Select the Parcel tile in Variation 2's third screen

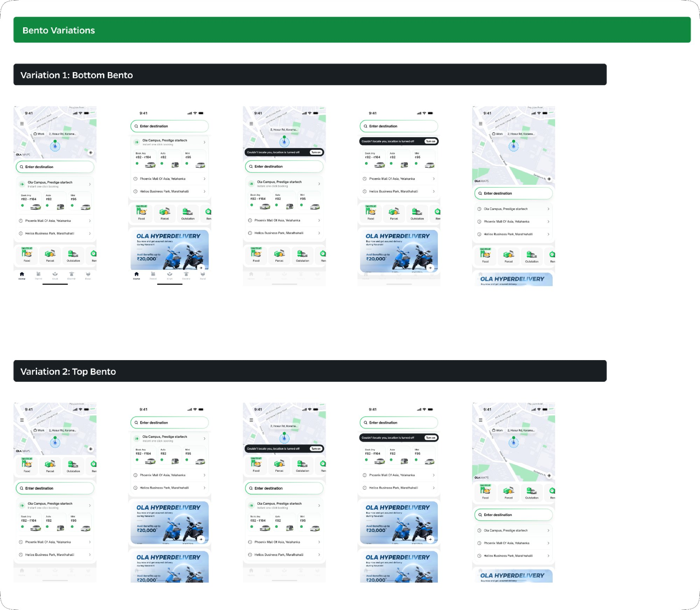coord(279,465)
